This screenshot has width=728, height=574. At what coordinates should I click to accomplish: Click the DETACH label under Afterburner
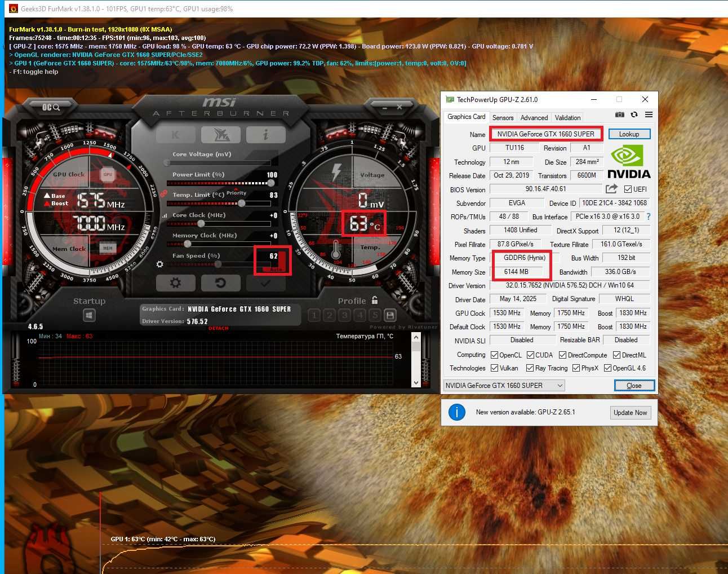[x=219, y=328]
